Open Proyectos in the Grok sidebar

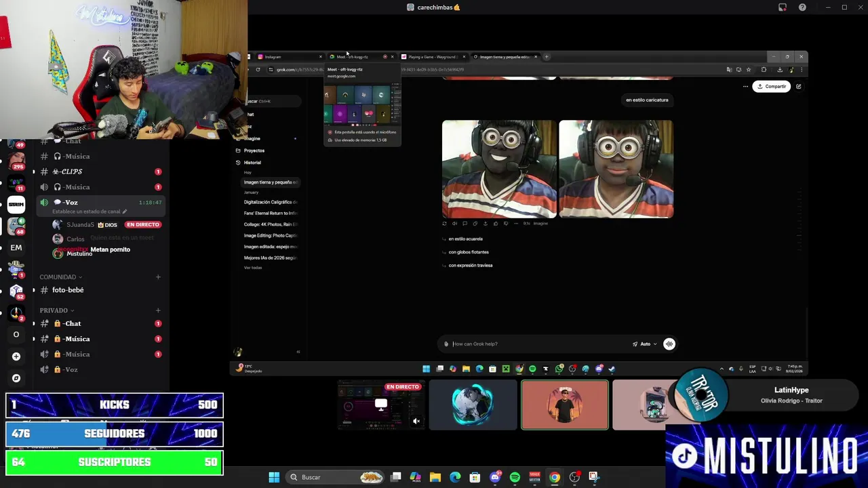(x=254, y=150)
